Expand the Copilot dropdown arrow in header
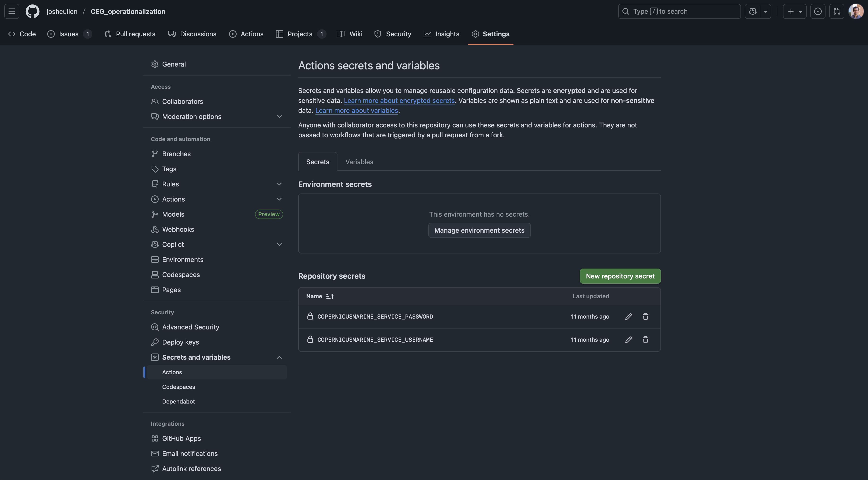The image size is (868, 480). tap(766, 12)
